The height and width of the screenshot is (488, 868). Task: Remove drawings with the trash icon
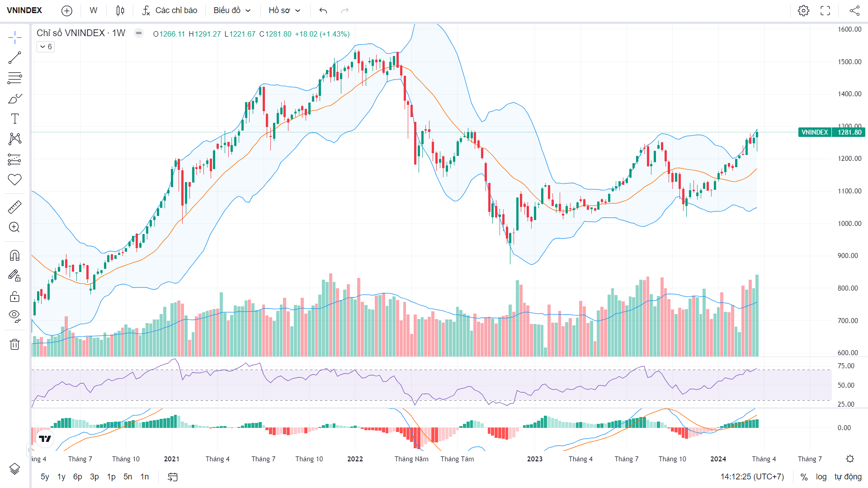[15, 345]
